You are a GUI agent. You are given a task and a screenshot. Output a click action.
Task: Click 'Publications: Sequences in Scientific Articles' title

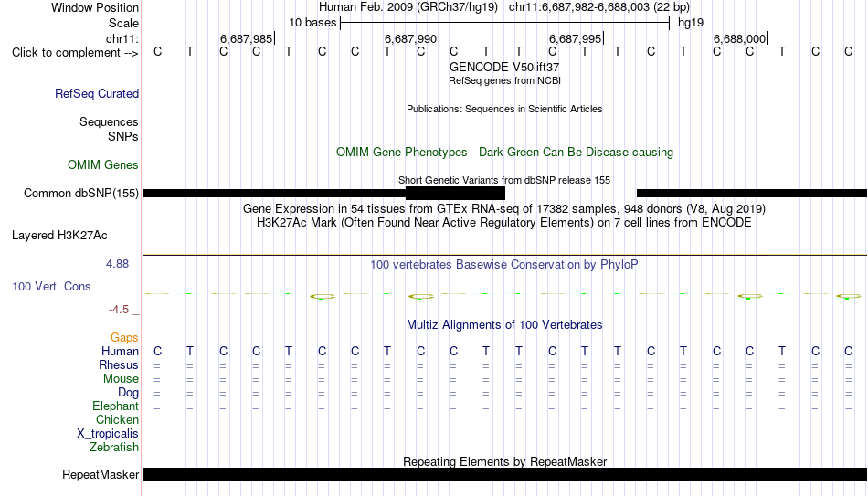tap(504, 109)
